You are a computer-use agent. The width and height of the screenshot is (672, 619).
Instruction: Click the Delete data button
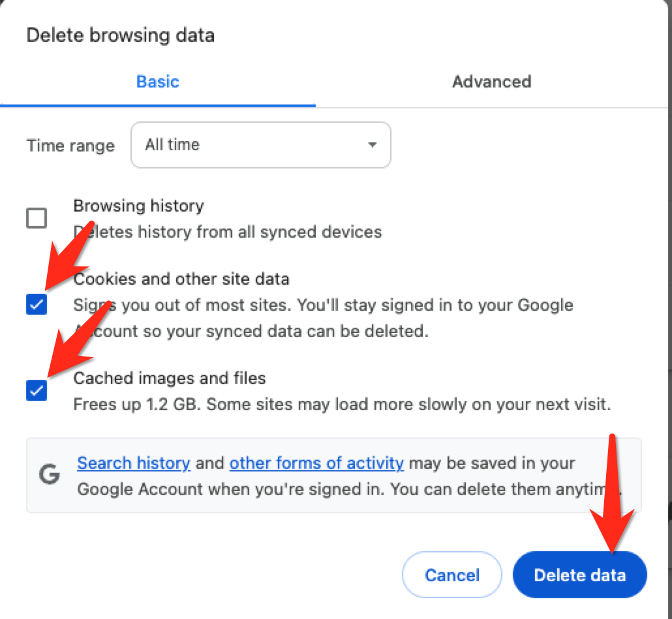580,575
